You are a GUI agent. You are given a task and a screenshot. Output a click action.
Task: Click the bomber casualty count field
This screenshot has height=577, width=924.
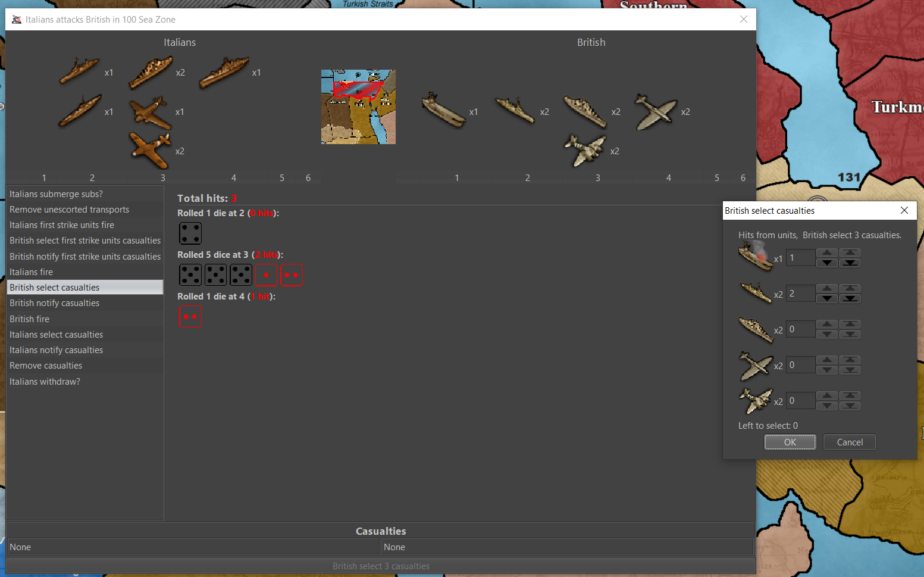[x=801, y=401]
